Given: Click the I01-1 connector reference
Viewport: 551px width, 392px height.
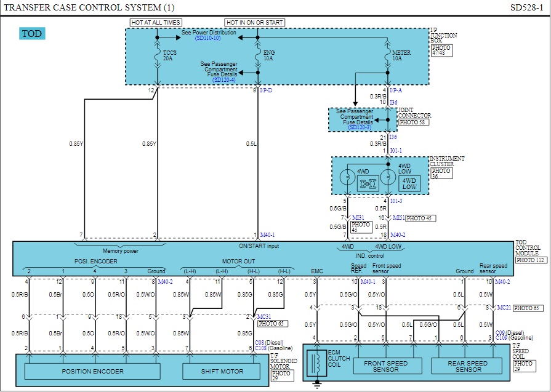Looking at the screenshot, I should tap(398, 151).
